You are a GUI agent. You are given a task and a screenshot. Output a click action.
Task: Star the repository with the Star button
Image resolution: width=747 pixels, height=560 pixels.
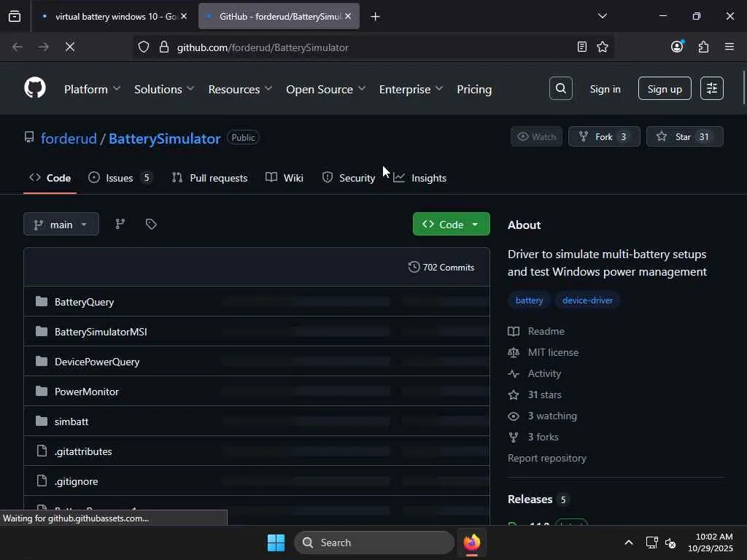coord(684,136)
